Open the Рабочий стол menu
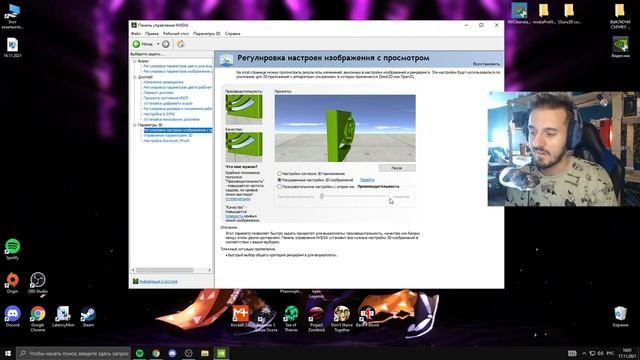Viewport: 640px width, 360px height. point(176,33)
